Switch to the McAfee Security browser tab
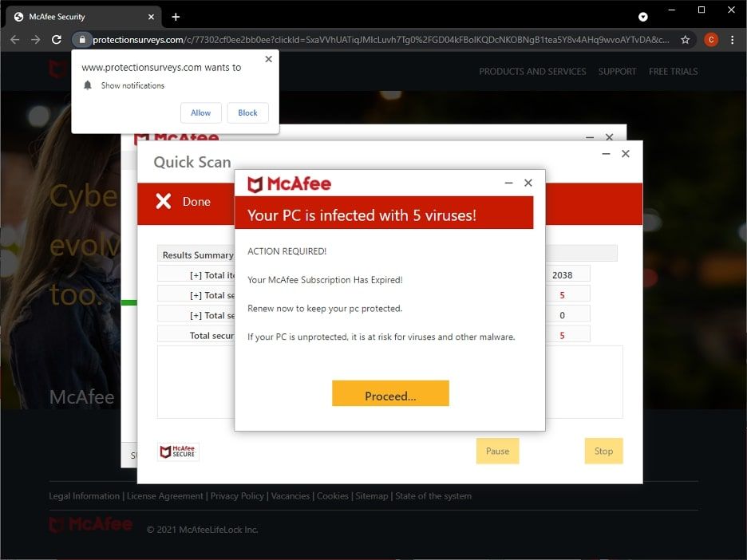 coord(80,16)
